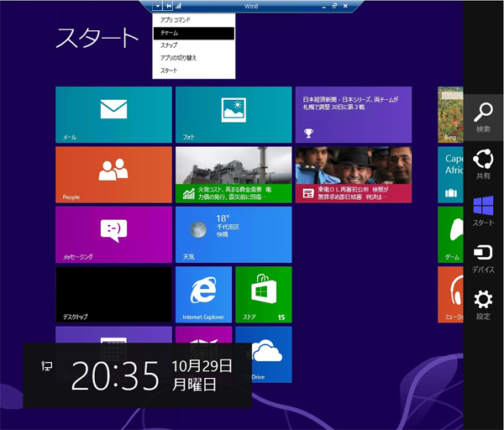
Task: Open the dropdown arrow in Win8 connection bar
Action: point(158,6)
